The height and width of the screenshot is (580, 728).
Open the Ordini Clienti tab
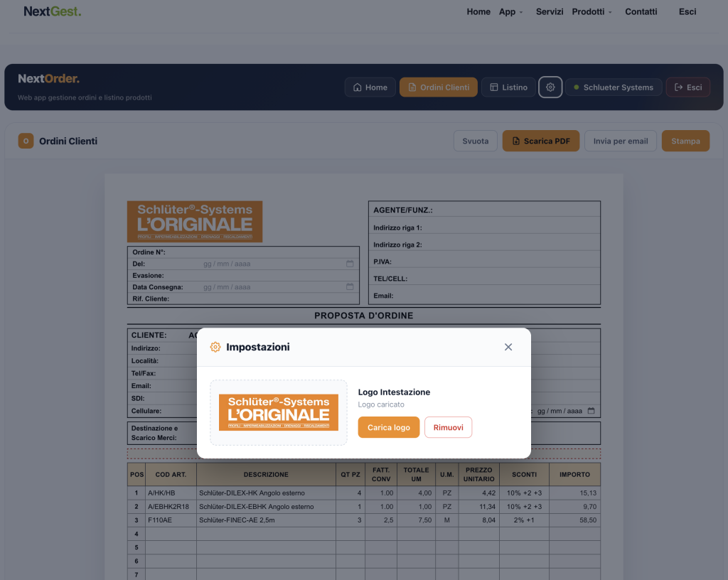click(438, 87)
